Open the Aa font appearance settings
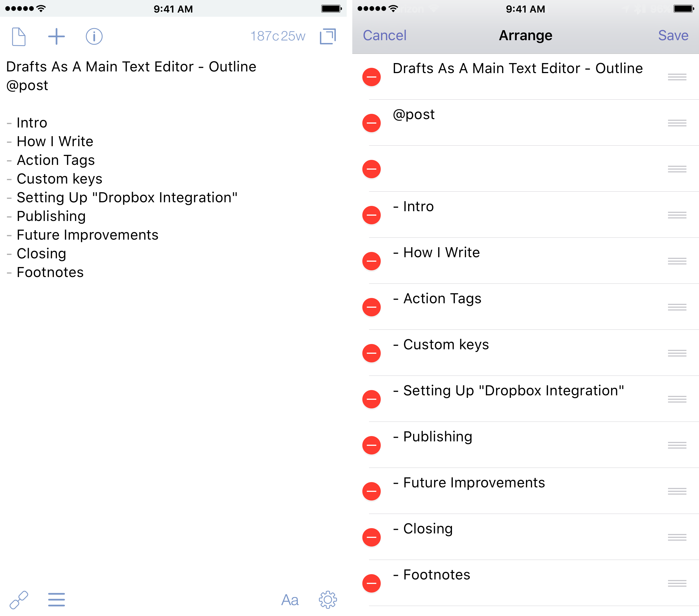The width and height of the screenshot is (699, 616). point(290,600)
